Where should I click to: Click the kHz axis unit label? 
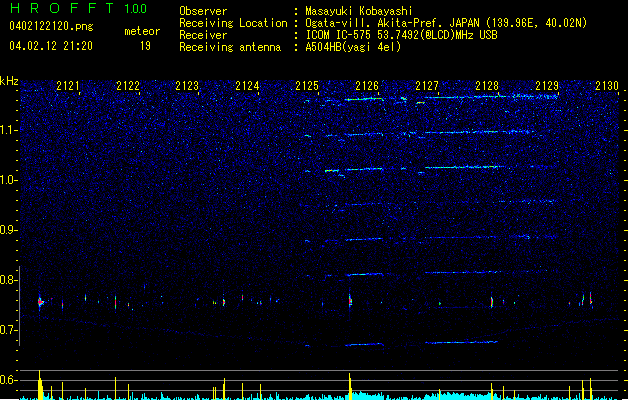[x=9, y=81]
